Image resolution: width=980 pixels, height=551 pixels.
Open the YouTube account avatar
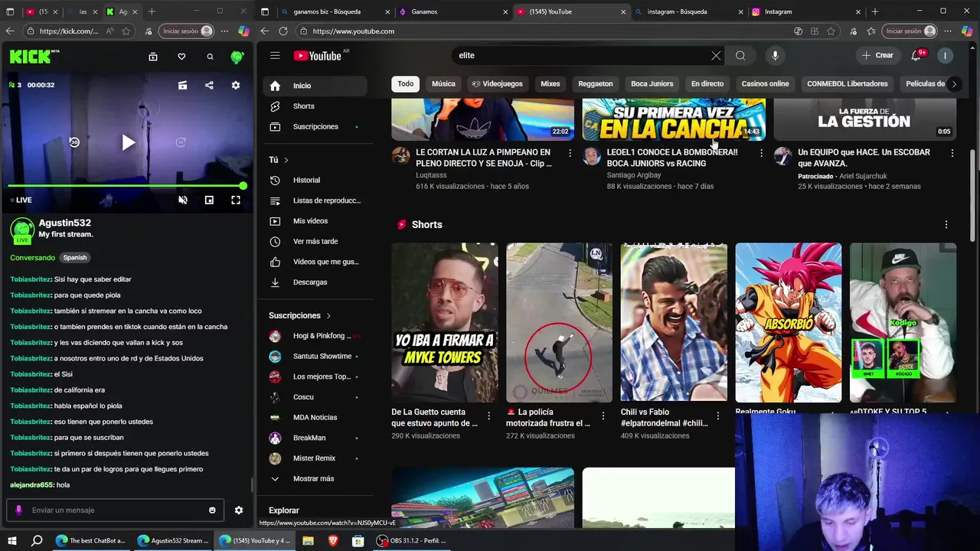tap(946, 55)
